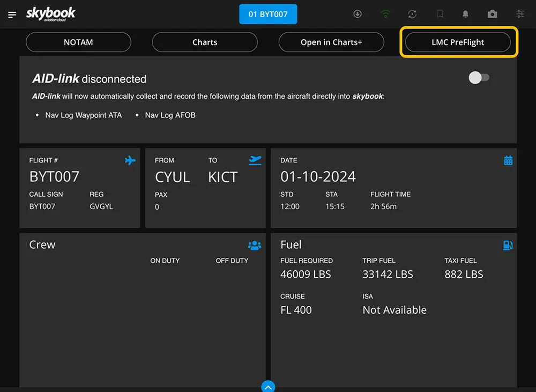Toggle the AID-link connection switch
The height and width of the screenshot is (392, 536).
[x=479, y=78]
